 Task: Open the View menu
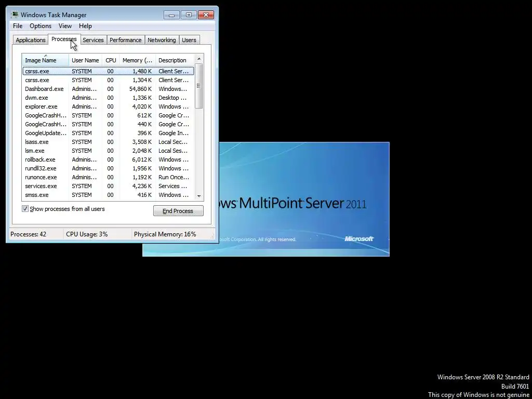coord(65,26)
